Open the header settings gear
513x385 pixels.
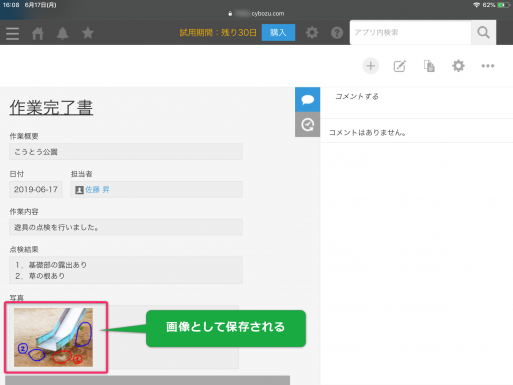click(312, 33)
